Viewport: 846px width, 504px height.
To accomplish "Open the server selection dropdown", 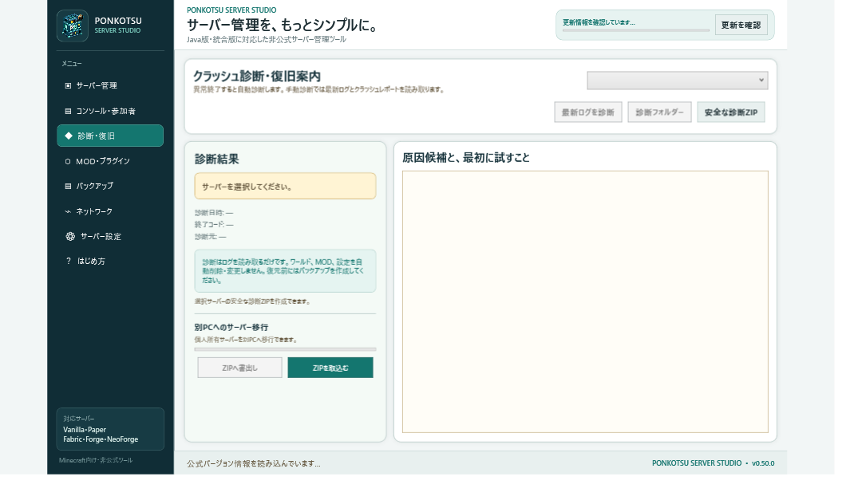I will pyautogui.click(x=677, y=81).
